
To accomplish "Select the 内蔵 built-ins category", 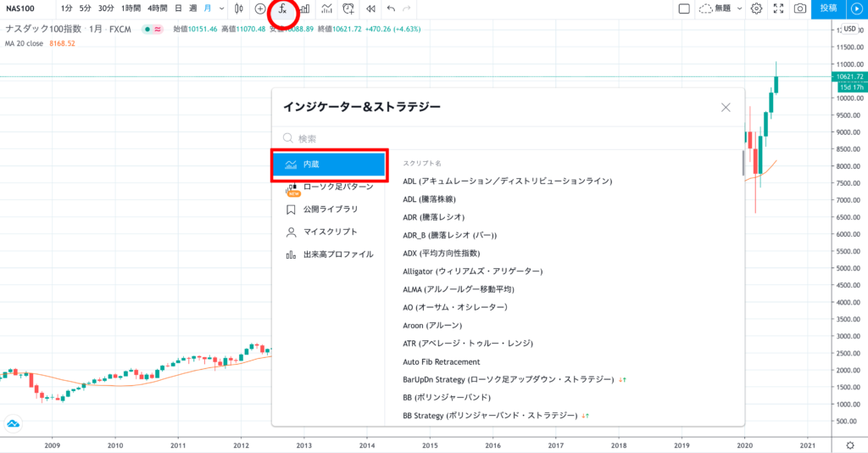I will pos(330,165).
